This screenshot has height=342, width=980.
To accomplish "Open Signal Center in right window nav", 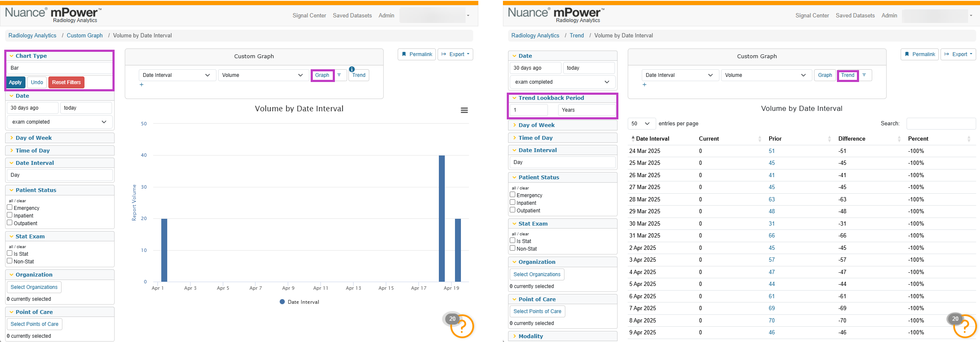I will point(812,16).
